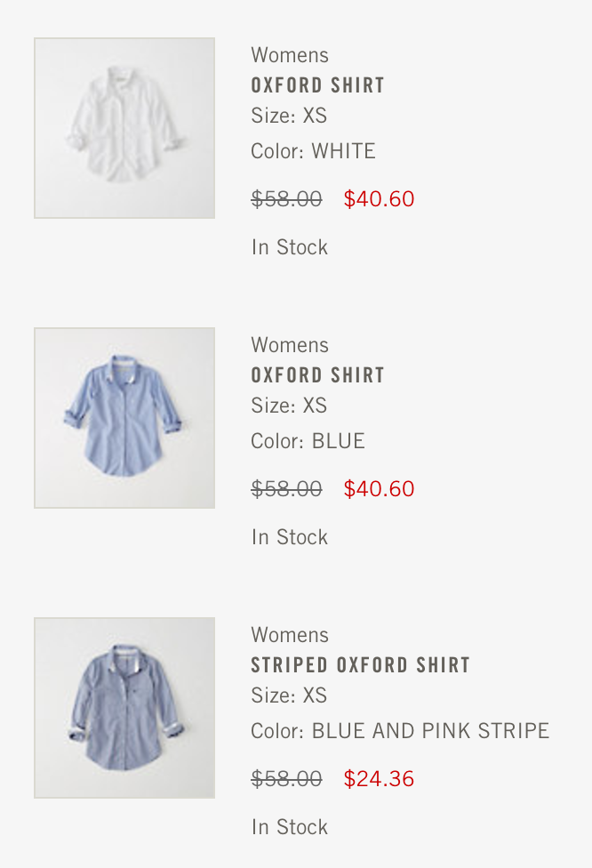Click In Stock under the blue shirt

click(x=290, y=537)
